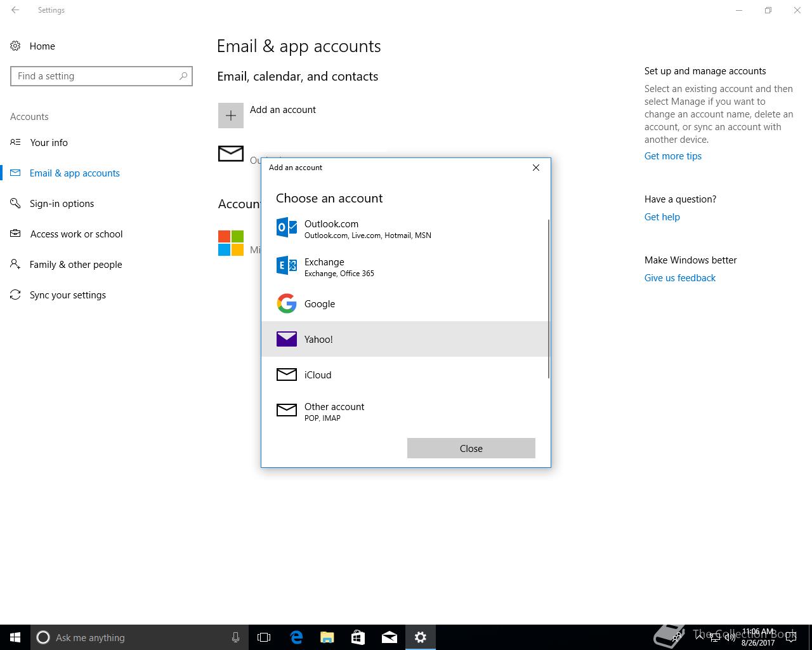Choose the Exchange account icon
This screenshot has height=650, width=812.
tap(287, 265)
